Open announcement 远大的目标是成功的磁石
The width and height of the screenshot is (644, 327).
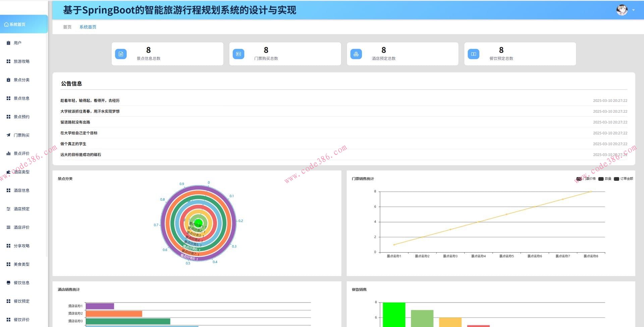pyautogui.click(x=80, y=155)
